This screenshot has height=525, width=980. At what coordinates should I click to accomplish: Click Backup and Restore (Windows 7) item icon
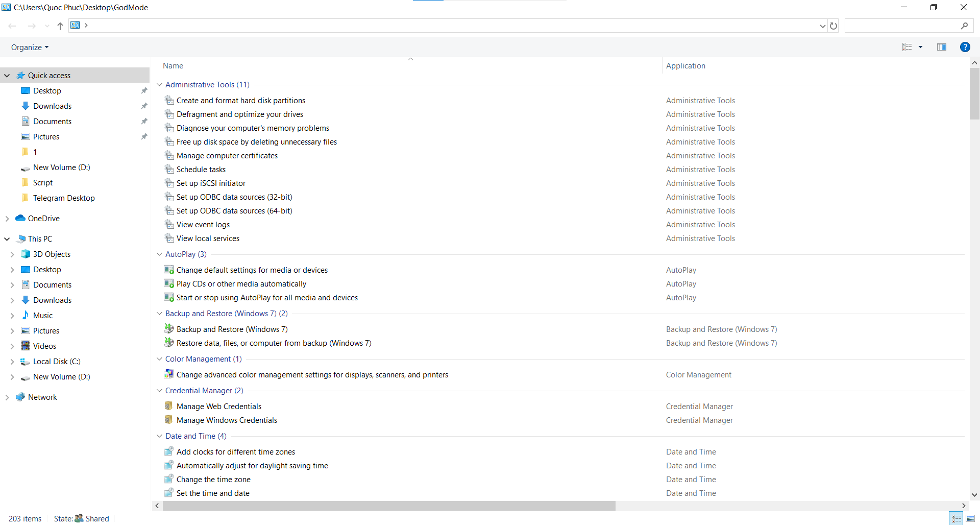[x=169, y=328]
